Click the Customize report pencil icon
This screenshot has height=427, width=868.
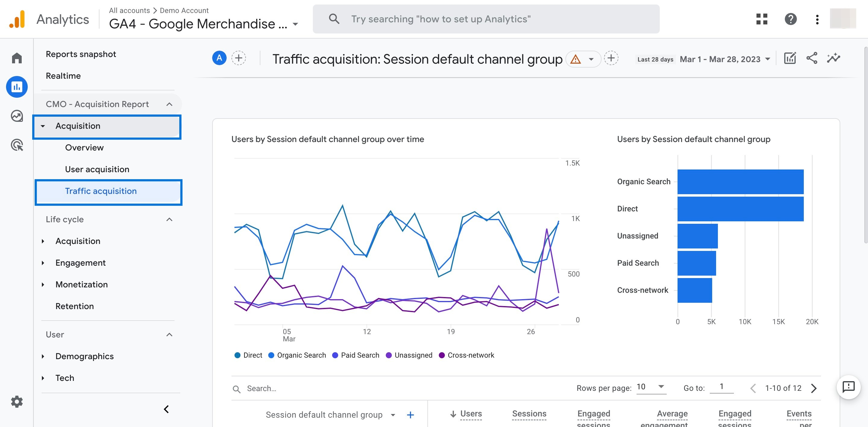pos(790,58)
